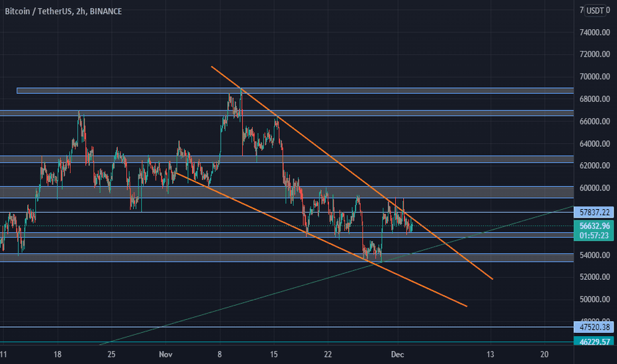Viewport: 617px width, 364px height.
Task: Select the topmost blue resistance zone near 69000
Action: click(295, 91)
